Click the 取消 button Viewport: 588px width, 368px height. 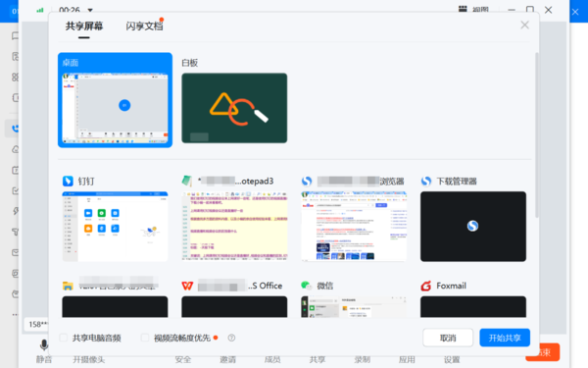pyautogui.click(x=448, y=338)
